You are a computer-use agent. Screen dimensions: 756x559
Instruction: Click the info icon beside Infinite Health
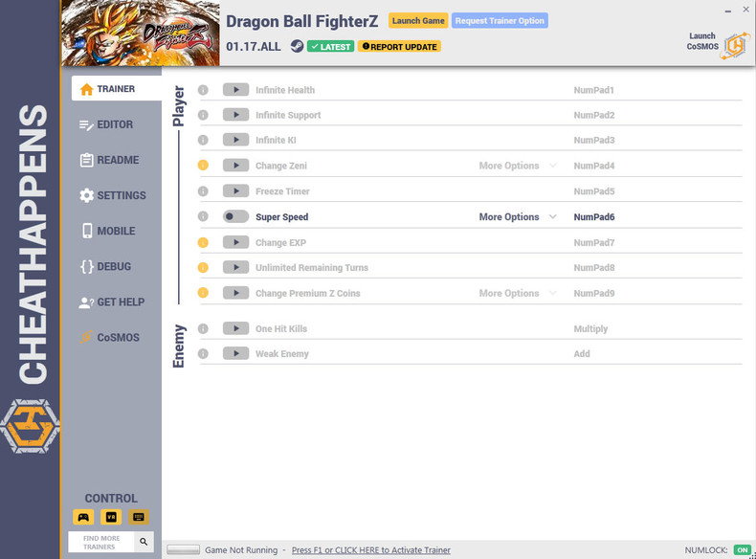203,90
